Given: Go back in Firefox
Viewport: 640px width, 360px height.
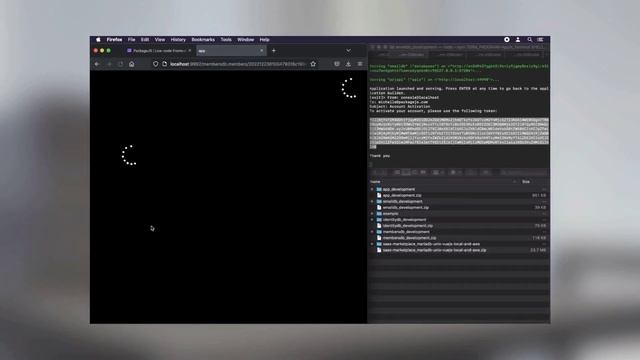Looking at the screenshot, I should point(97,64).
